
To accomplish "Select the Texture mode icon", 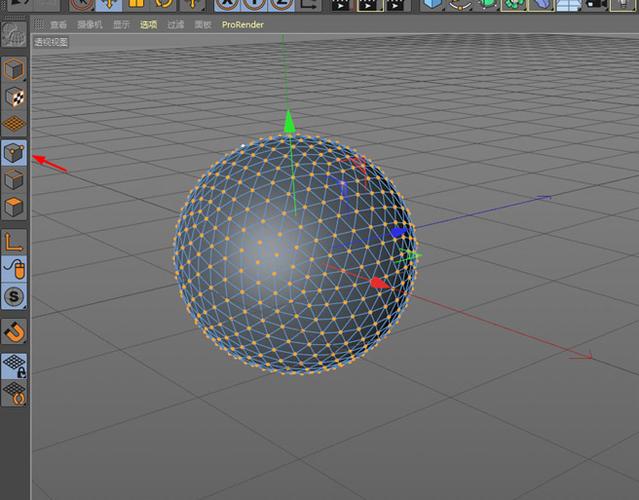I will tap(14, 97).
